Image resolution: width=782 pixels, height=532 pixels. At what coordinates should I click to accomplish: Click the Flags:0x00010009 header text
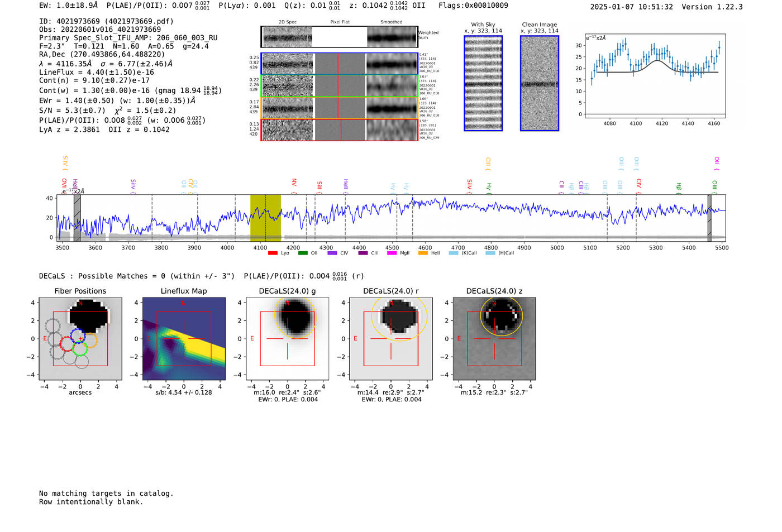(x=473, y=6)
